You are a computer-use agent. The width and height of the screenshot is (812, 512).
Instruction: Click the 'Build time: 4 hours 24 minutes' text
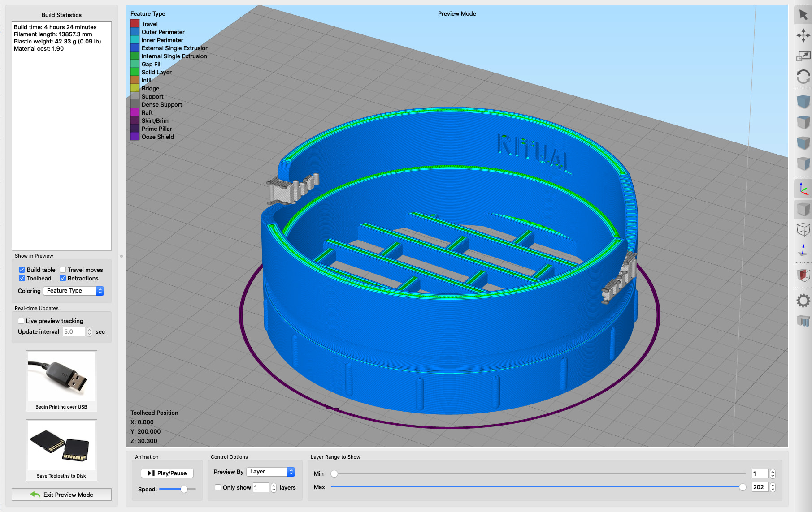click(55, 27)
